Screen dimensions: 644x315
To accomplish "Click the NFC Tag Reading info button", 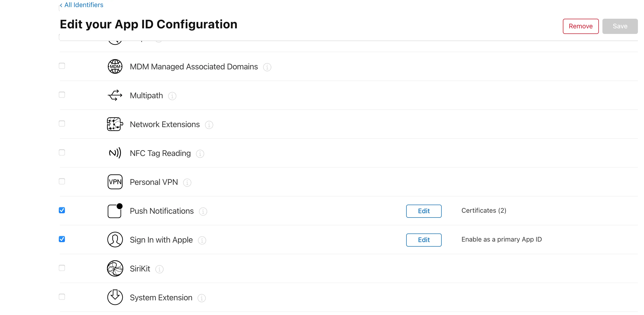I will [200, 153].
